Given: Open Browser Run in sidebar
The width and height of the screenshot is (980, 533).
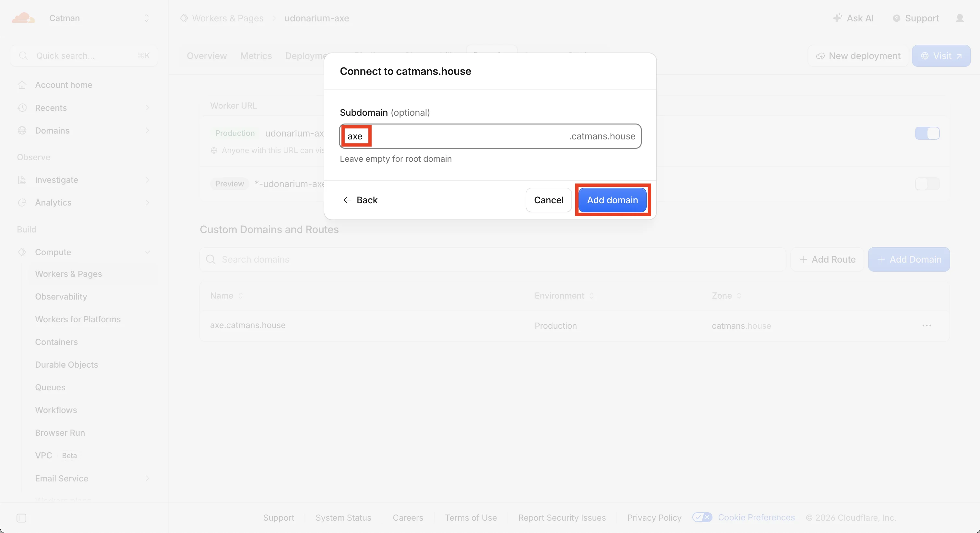Looking at the screenshot, I should 60,432.
